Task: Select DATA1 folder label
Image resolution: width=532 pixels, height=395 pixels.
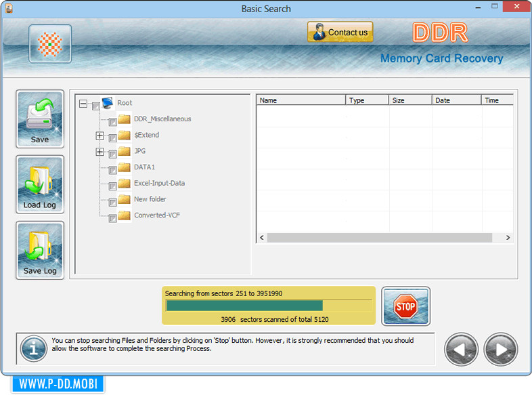Action: [x=145, y=167]
